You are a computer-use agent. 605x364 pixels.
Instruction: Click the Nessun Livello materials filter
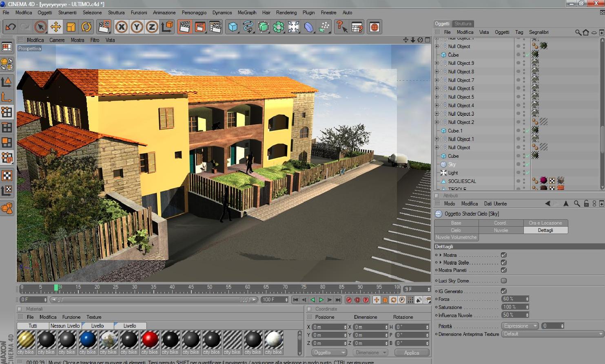point(65,326)
